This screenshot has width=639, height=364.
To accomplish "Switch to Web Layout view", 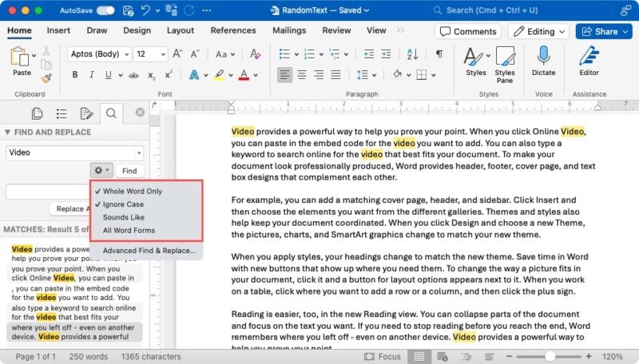I will point(443,357).
